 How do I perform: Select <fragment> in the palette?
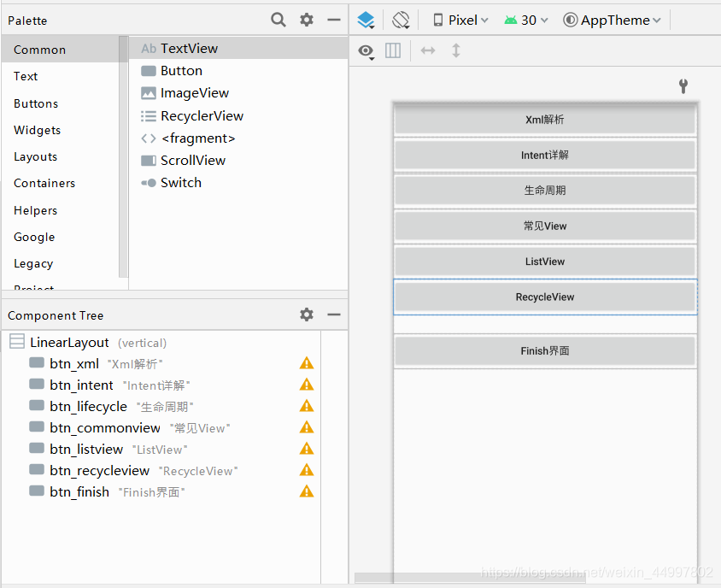(x=238, y=138)
